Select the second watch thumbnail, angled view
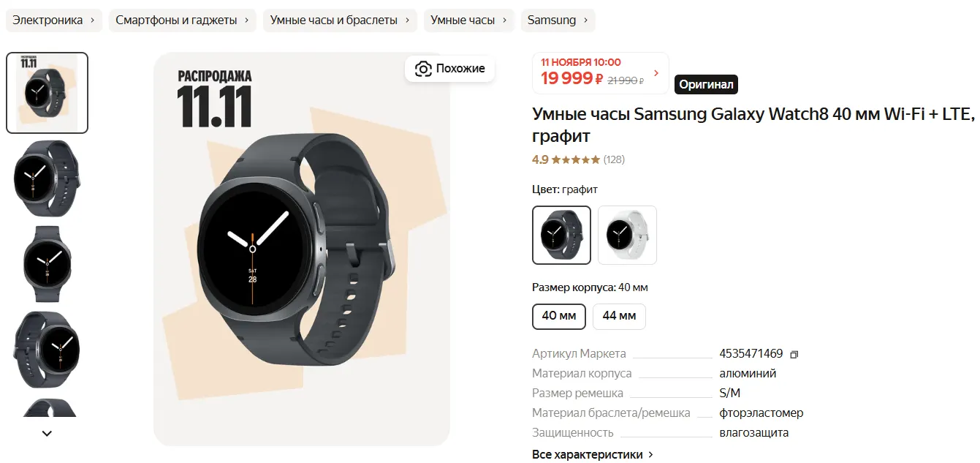980x463 pixels. [x=48, y=178]
